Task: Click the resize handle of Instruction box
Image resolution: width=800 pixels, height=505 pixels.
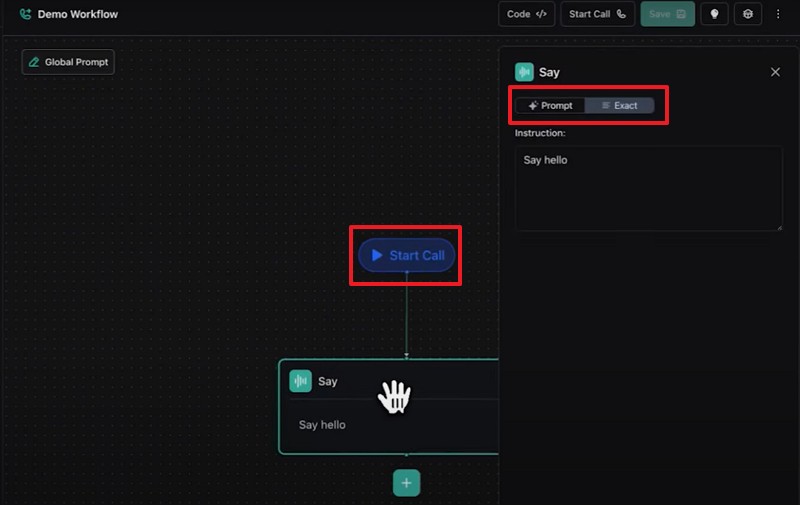Action: pos(778,227)
